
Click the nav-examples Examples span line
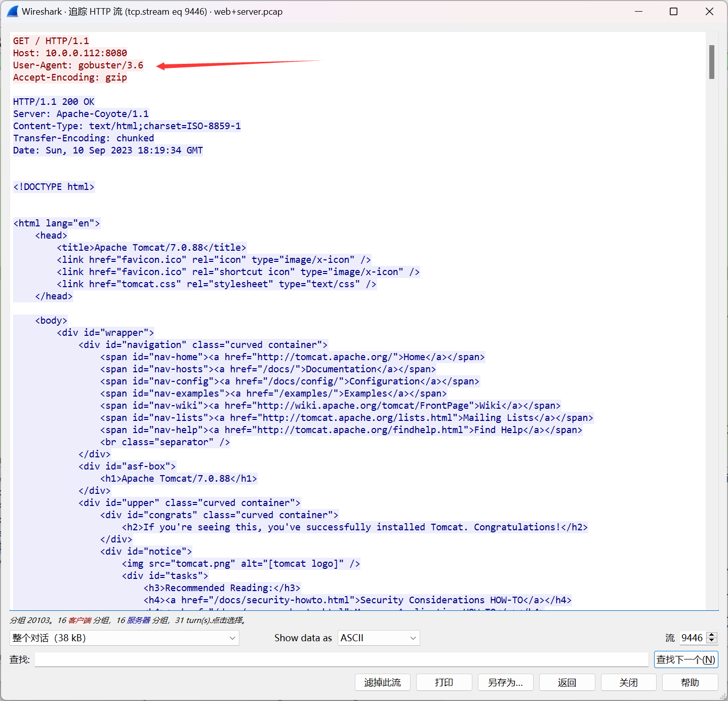coord(273,393)
